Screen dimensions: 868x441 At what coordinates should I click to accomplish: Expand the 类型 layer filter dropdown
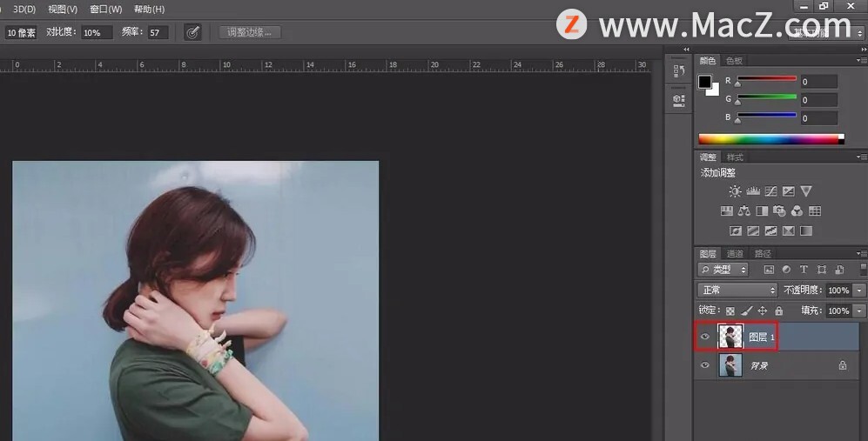point(724,270)
